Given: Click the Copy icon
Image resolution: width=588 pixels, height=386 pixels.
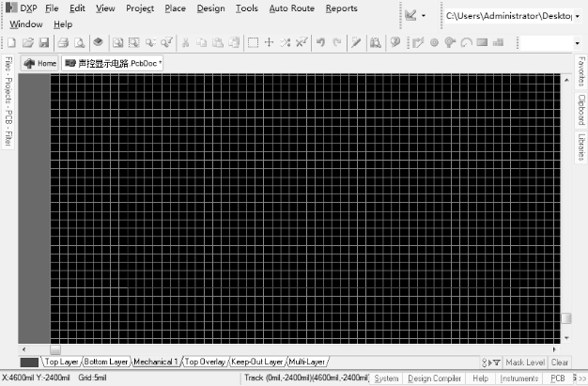Looking at the screenshot, I should coord(201,42).
